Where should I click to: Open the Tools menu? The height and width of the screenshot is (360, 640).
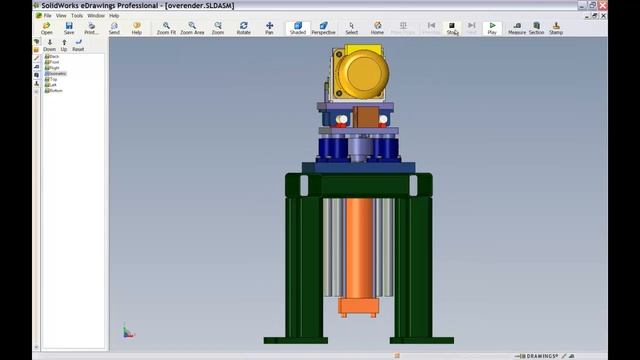(77, 16)
